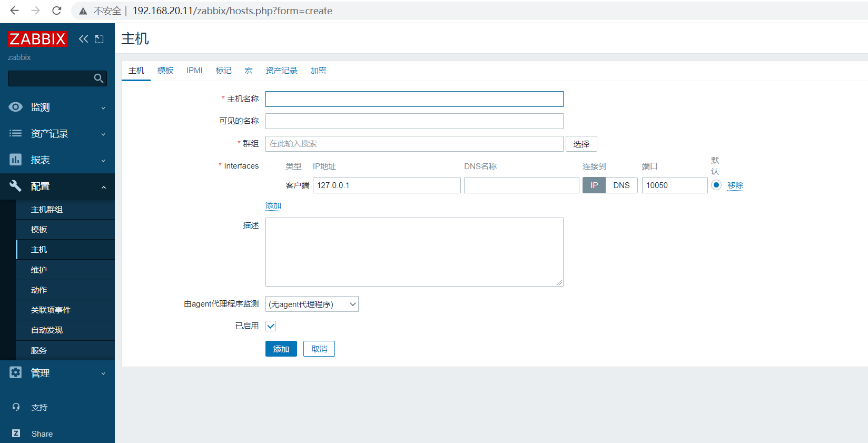Select IP as connect-to option
Screen dimensions: 868x443
tap(594, 185)
